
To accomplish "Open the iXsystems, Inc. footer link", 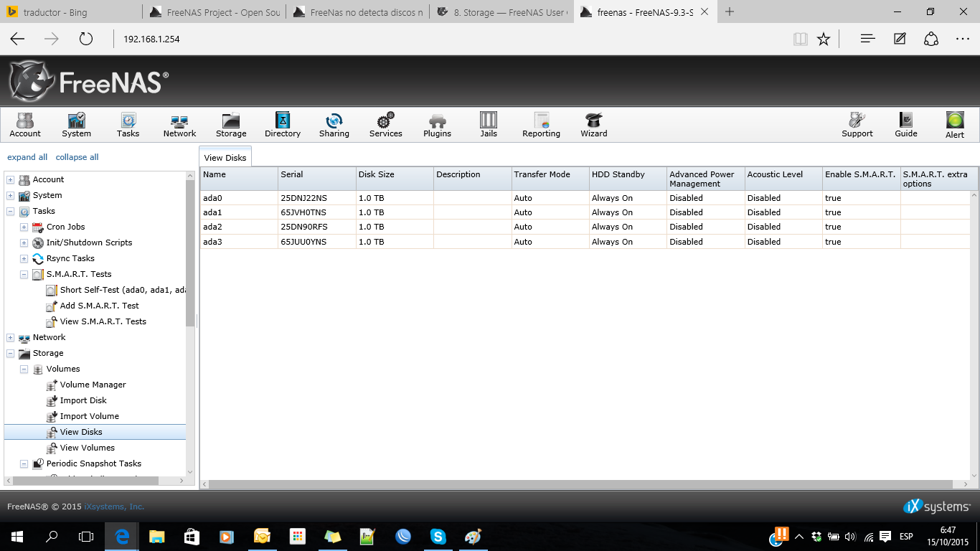I will coord(114,507).
